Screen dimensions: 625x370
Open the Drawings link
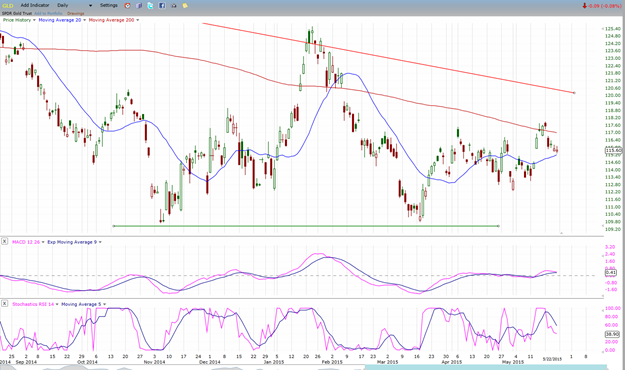pyautogui.click(x=75, y=13)
